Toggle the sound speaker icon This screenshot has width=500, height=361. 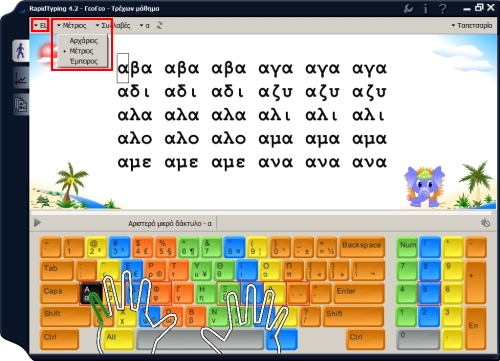(485, 223)
